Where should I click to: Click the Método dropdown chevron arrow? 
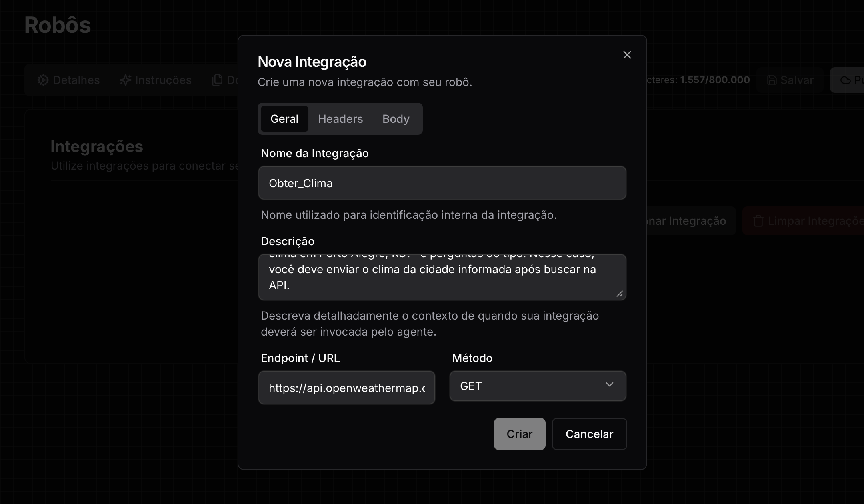coord(609,385)
